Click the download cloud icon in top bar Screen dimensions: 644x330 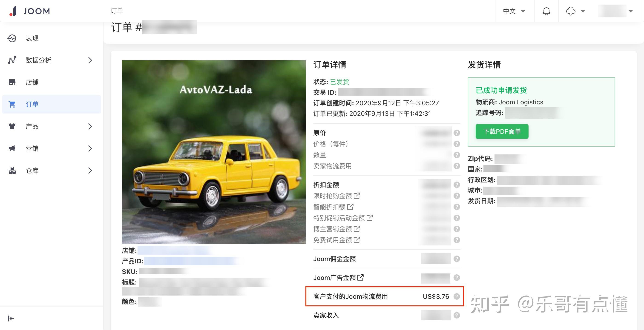pyautogui.click(x=571, y=11)
